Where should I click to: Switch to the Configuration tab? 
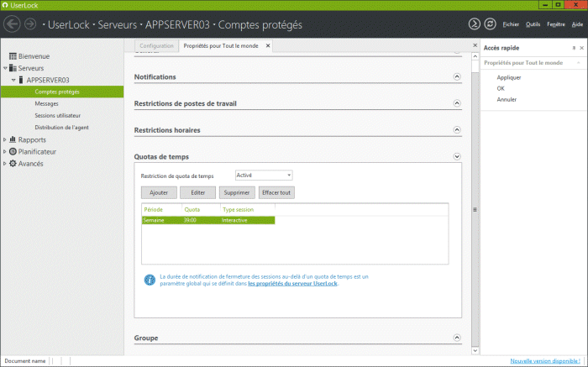(x=156, y=45)
